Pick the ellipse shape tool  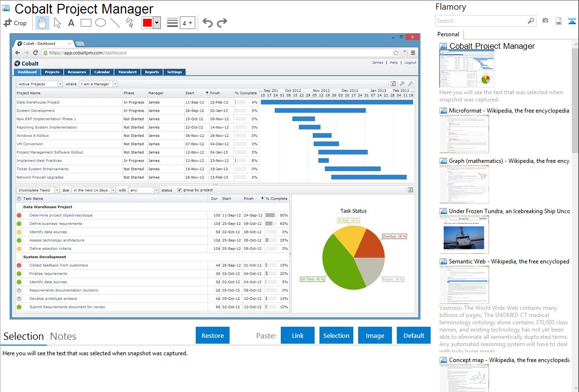coord(101,23)
